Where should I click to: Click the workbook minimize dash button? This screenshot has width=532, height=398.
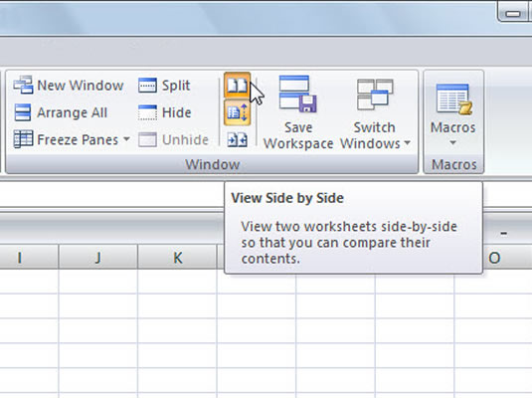coord(503,233)
